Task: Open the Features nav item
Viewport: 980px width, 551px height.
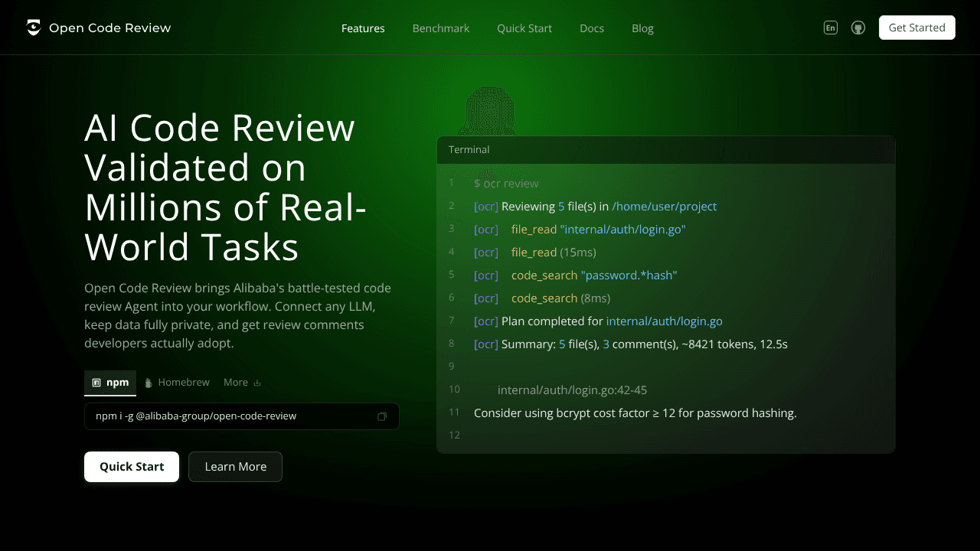Action: tap(363, 28)
